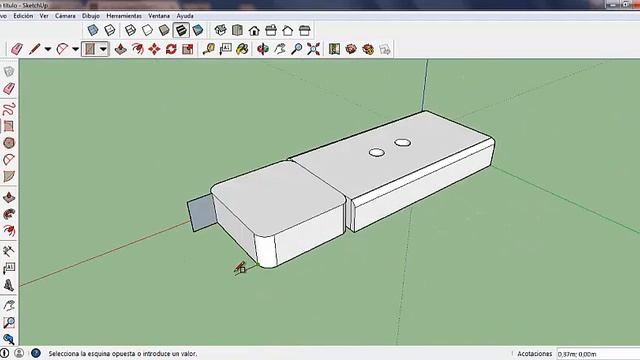Select the Zoom magnifier tool in top toolbar
The height and width of the screenshot is (360, 640).
[x=297, y=49]
